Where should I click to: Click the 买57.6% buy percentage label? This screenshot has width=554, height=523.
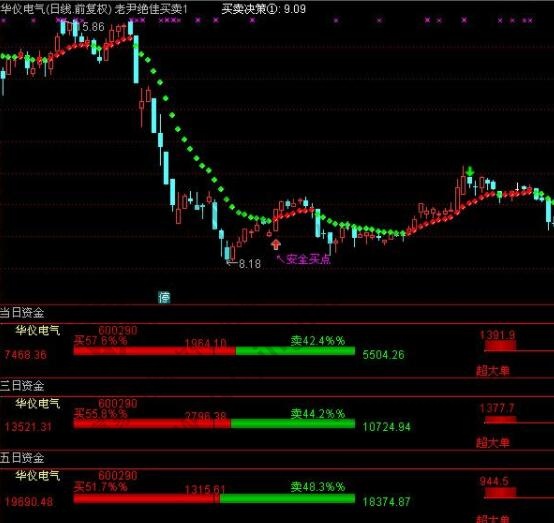click(101, 340)
